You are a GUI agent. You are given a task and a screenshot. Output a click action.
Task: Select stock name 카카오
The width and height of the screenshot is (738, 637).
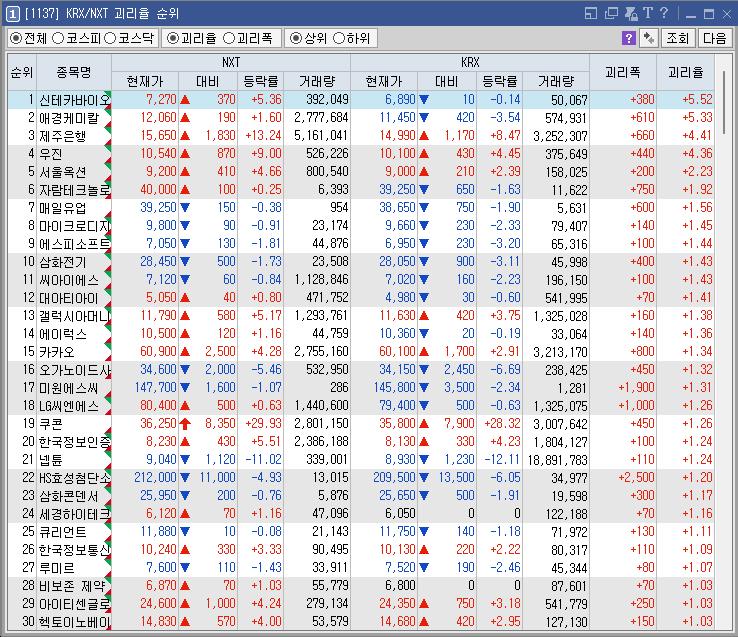coord(56,352)
